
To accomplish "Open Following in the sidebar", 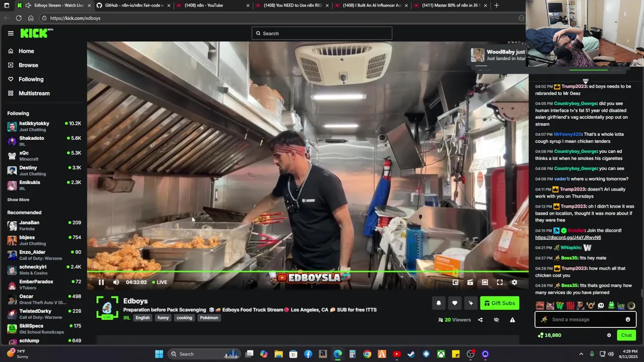I will click(31, 79).
